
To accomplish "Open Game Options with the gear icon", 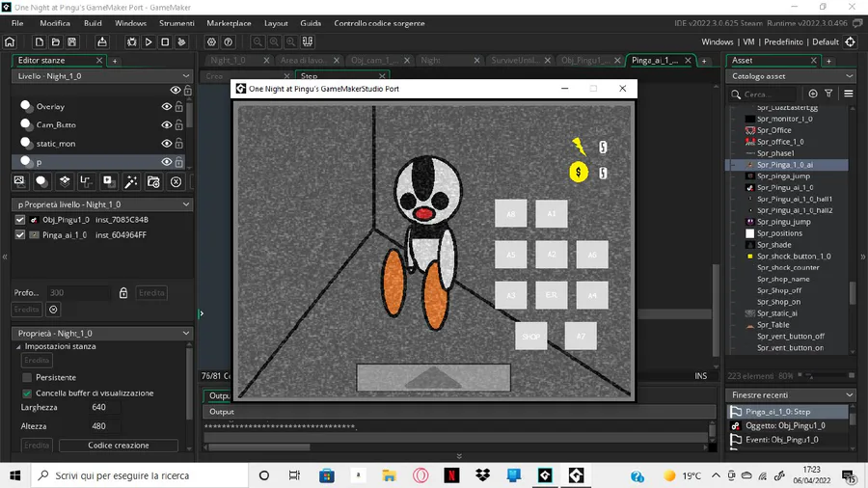I will coord(211,42).
